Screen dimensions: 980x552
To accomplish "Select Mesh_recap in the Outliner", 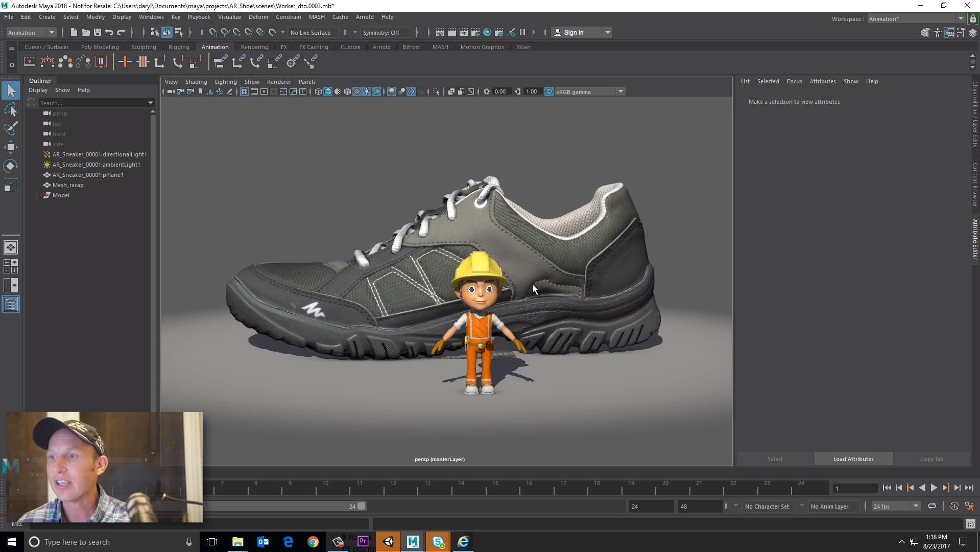I will 68,185.
